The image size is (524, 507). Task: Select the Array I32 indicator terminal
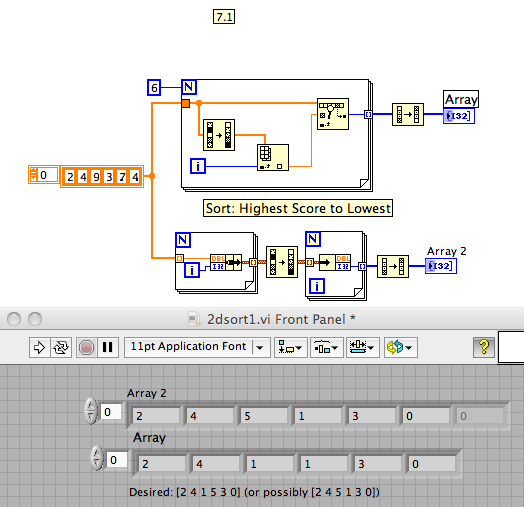pyautogui.click(x=459, y=116)
